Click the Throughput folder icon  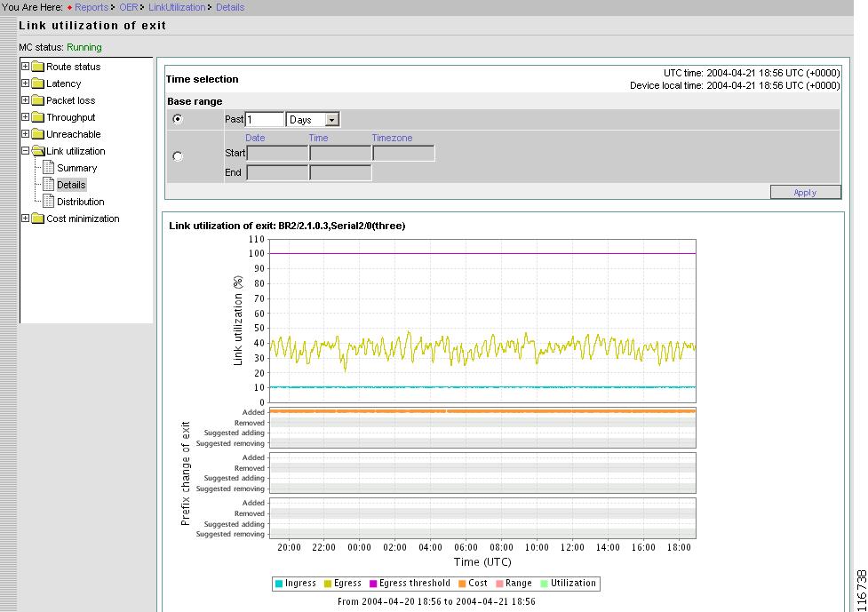pos(38,117)
